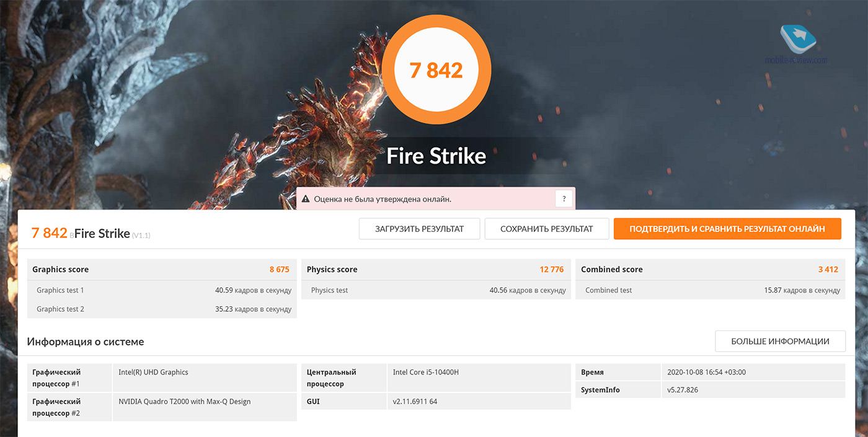Click the Physics score header

[332, 270]
